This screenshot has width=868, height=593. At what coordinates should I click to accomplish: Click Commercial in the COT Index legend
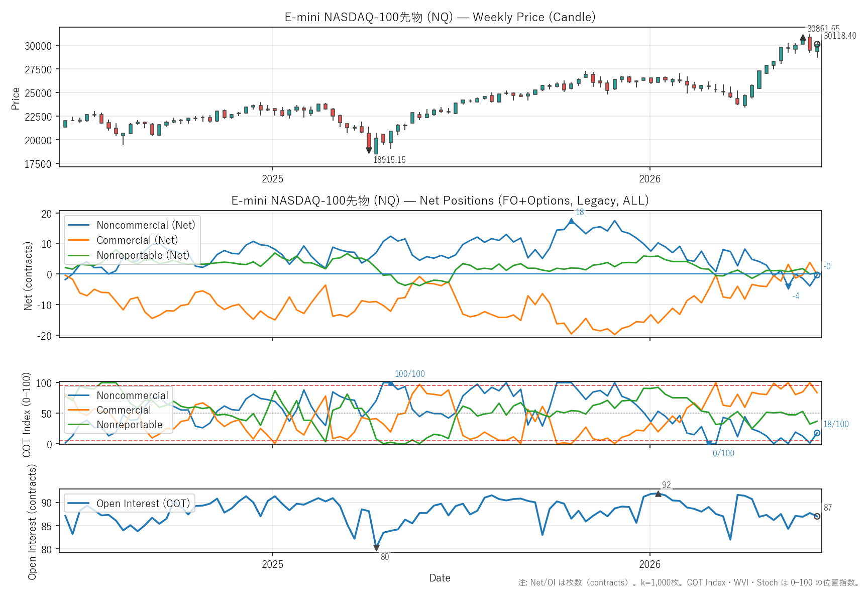click(x=124, y=410)
